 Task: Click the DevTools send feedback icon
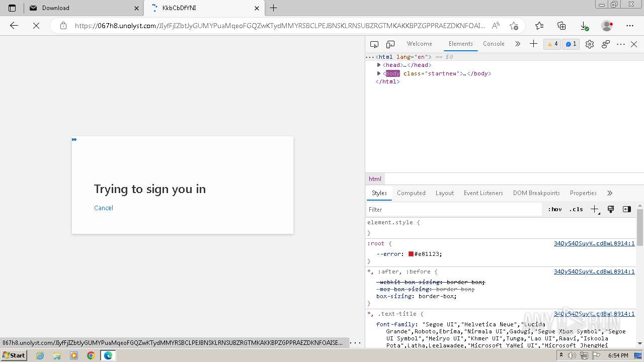tap(606, 44)
